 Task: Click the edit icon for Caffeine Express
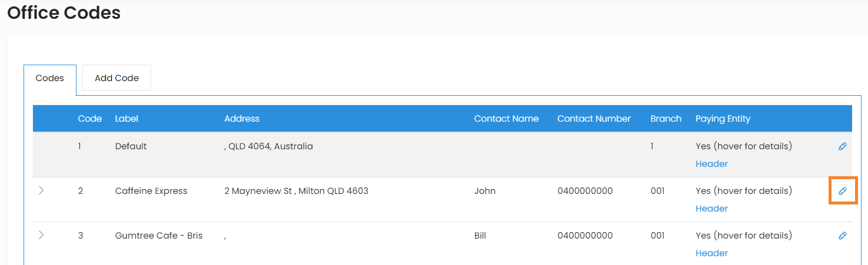pos(842,191)
